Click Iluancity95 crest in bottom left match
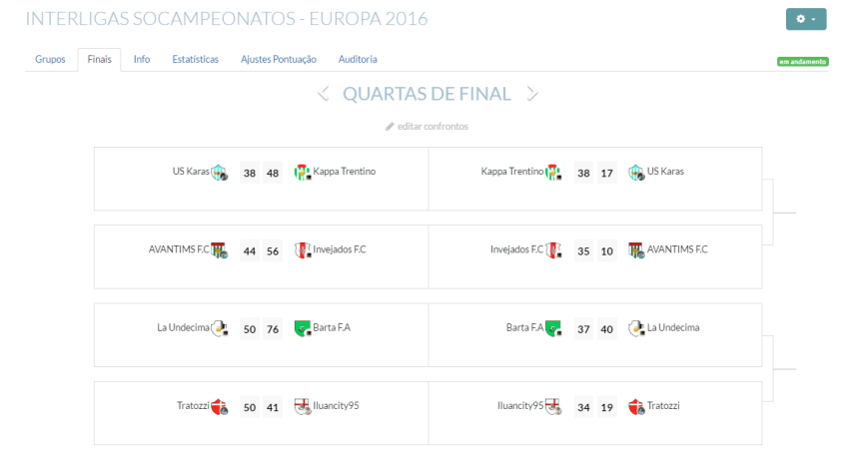Image resolution: width=868 pixels, height=454 pixels. 303,406
